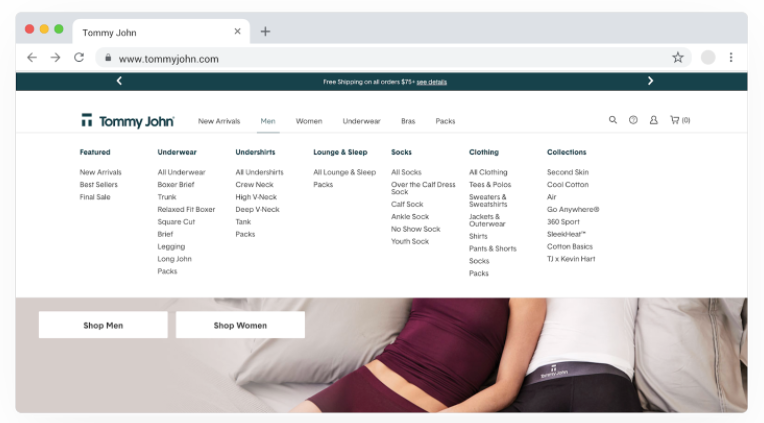Open All Socks link
This screenshot has height=423, width=764.
[406, 172]
